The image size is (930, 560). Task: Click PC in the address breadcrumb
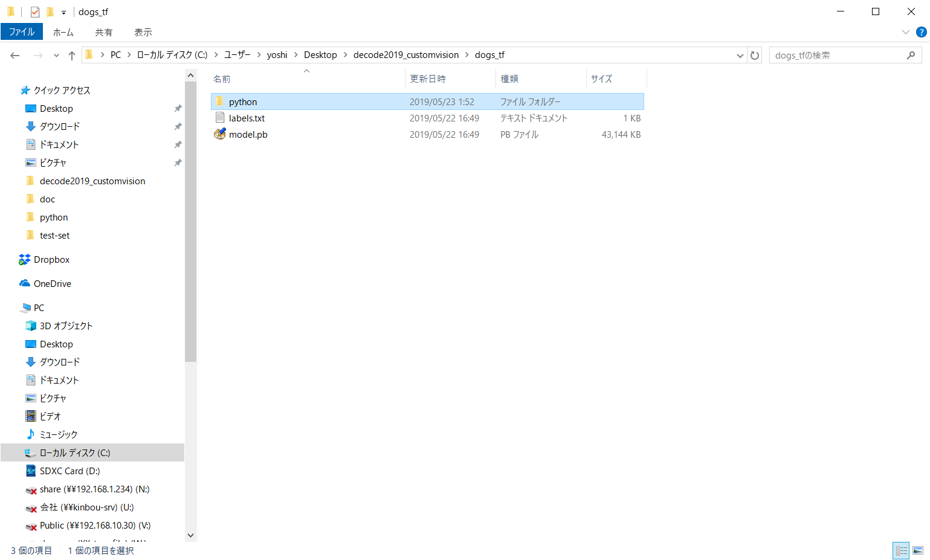point(115,55)
